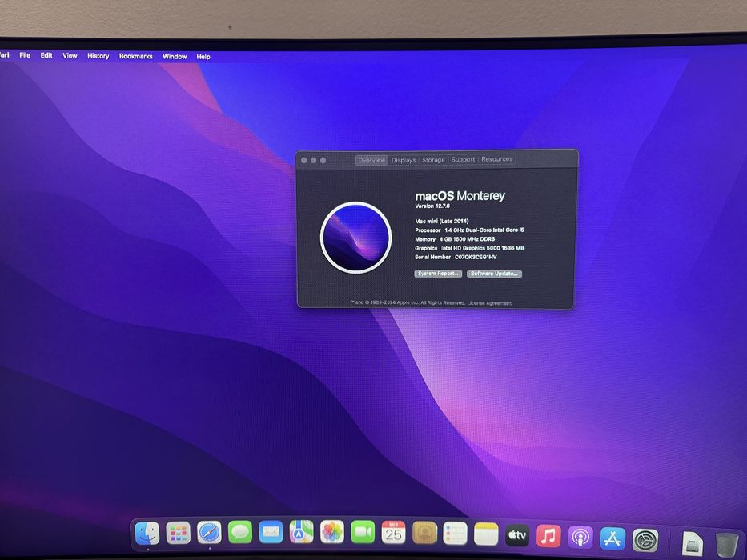Switch to the Storage tab
Viewport: 747px width, 560px height.
[x=433, y=160]
